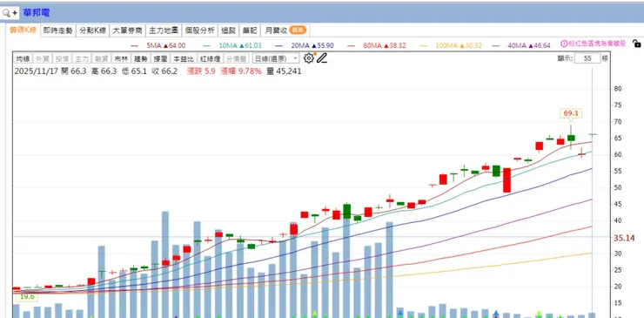Click pink 粉紅色區塊 notice text
This screenshot has height=318, width=644.
[x=598, y=44]
